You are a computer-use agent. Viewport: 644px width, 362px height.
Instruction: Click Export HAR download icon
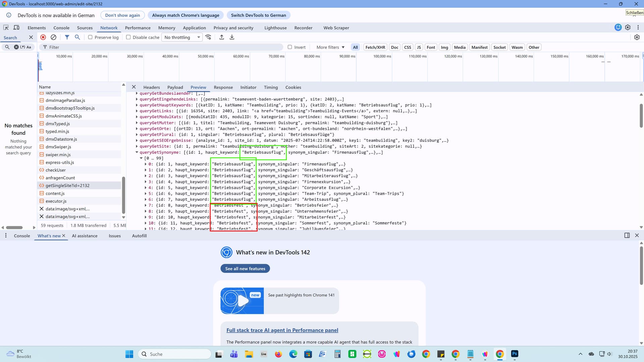232,37
